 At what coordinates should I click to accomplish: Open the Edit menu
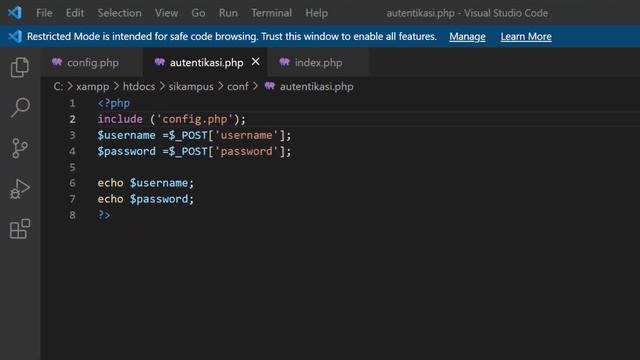75,13
